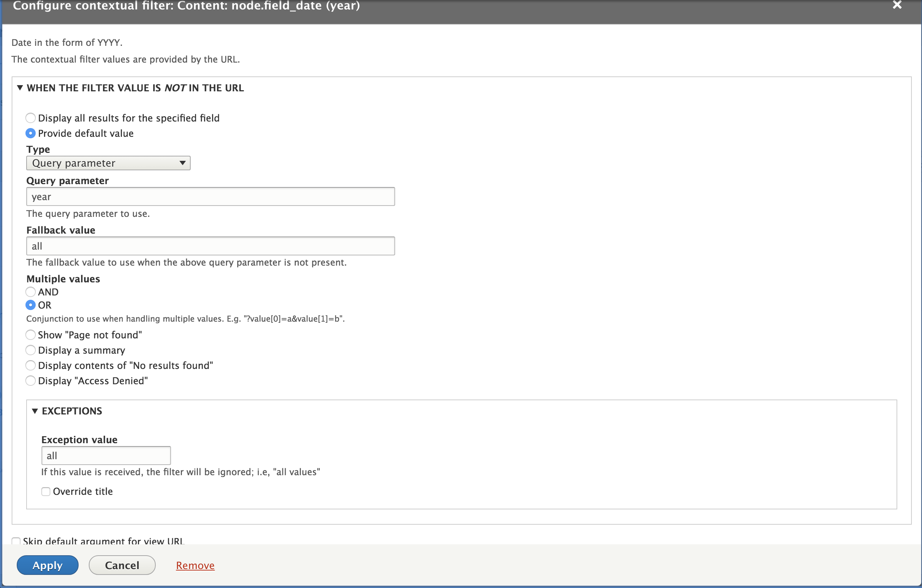The image size is (922, 588).
Task: Select Display a summary option
Action: (30, 349)
